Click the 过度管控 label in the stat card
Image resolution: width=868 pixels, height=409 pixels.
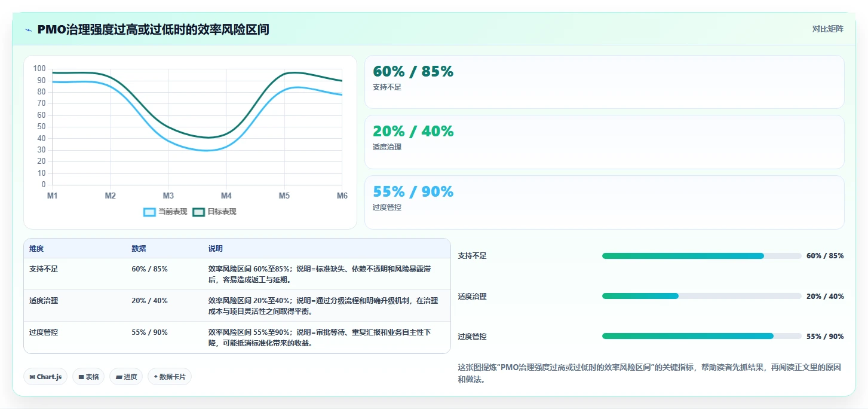tap(387, 207)
